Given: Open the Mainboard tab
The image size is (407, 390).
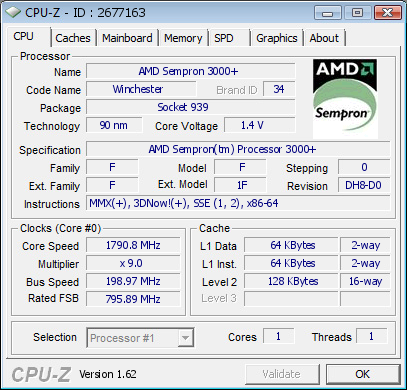Looking at the screenshot, I should click(x=127, y=38).
